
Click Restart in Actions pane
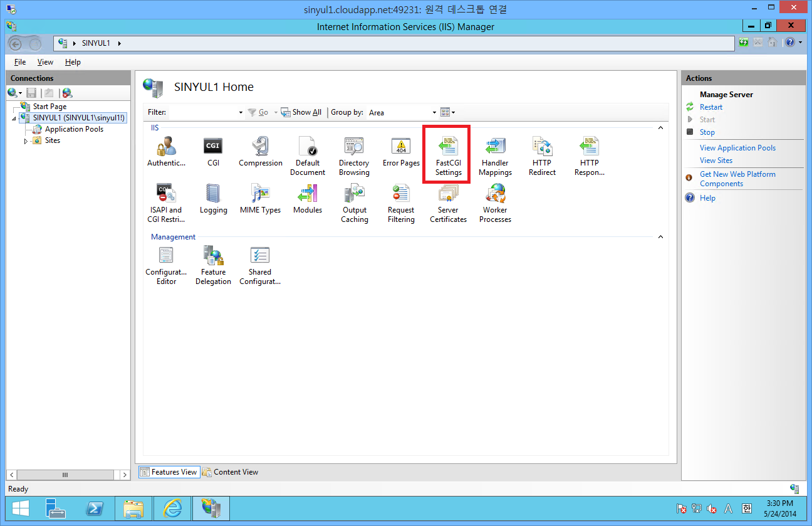(x=711, y=107)
